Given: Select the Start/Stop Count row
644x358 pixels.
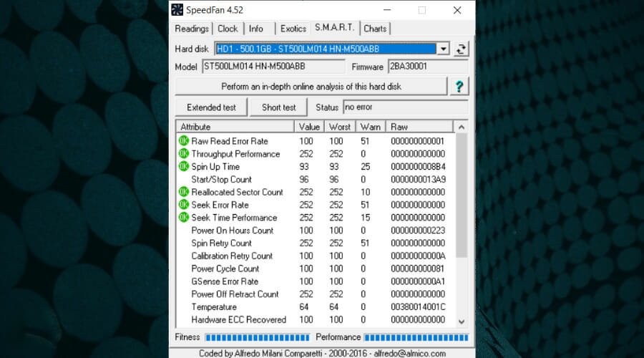Looking at the screenshot, I should click(316, 179).
